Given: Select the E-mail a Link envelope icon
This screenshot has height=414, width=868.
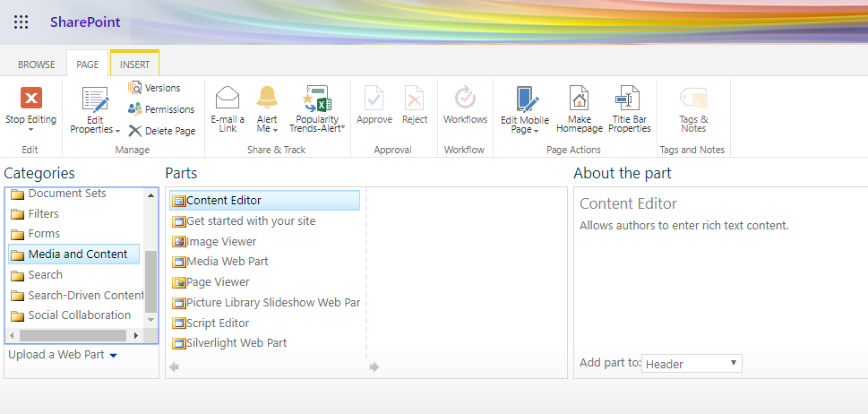Looking at the screenshot, I should click(x=228, y=98).
